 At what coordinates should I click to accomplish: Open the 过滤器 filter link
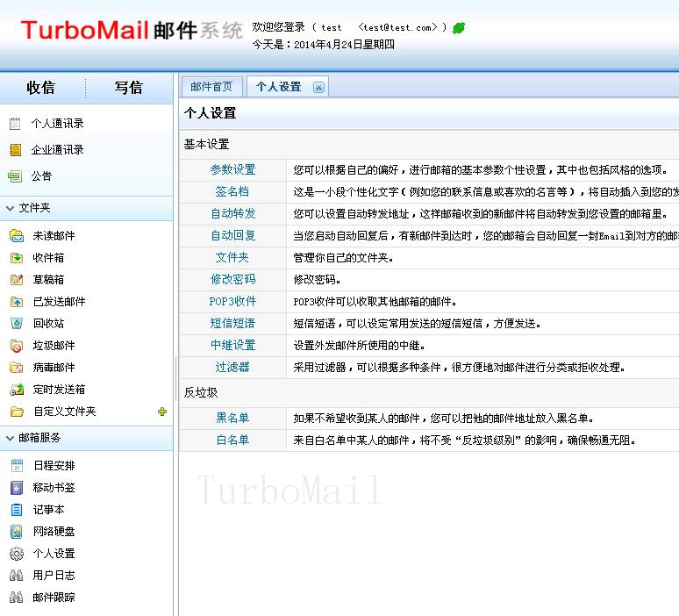232,368
